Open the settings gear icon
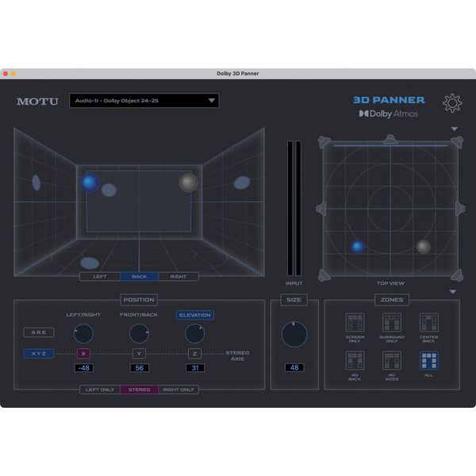 pos(452,103)
